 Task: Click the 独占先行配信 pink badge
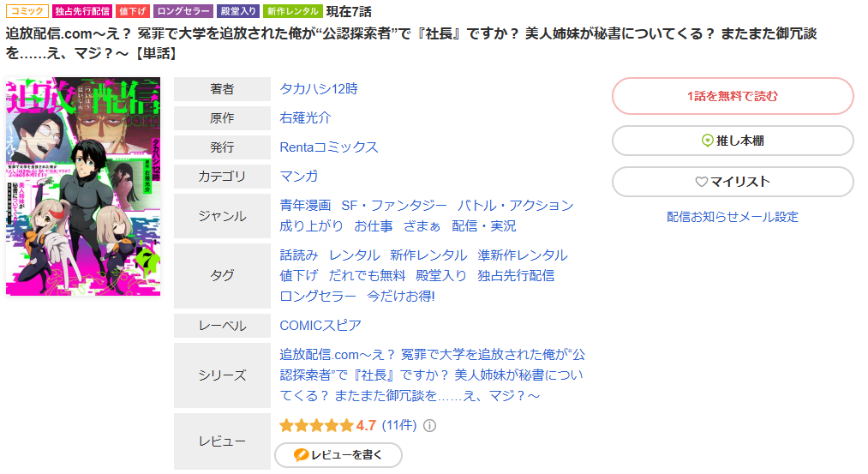(82, 11)
